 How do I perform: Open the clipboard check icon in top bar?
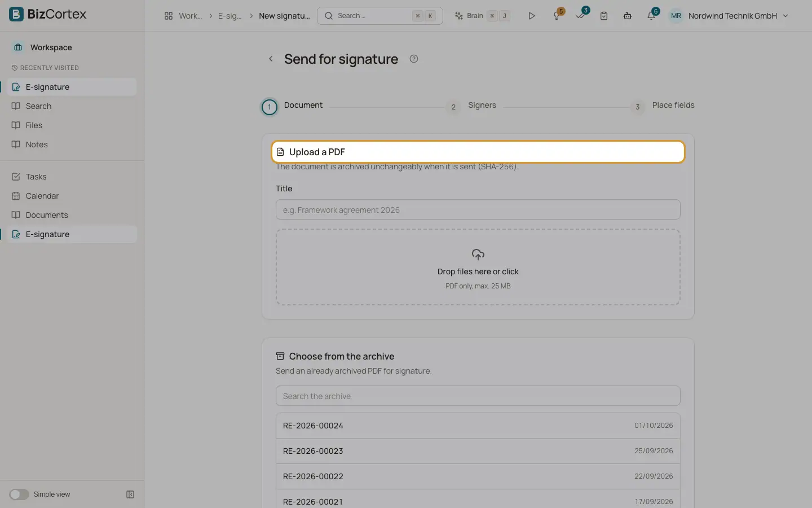click(604, 16)
